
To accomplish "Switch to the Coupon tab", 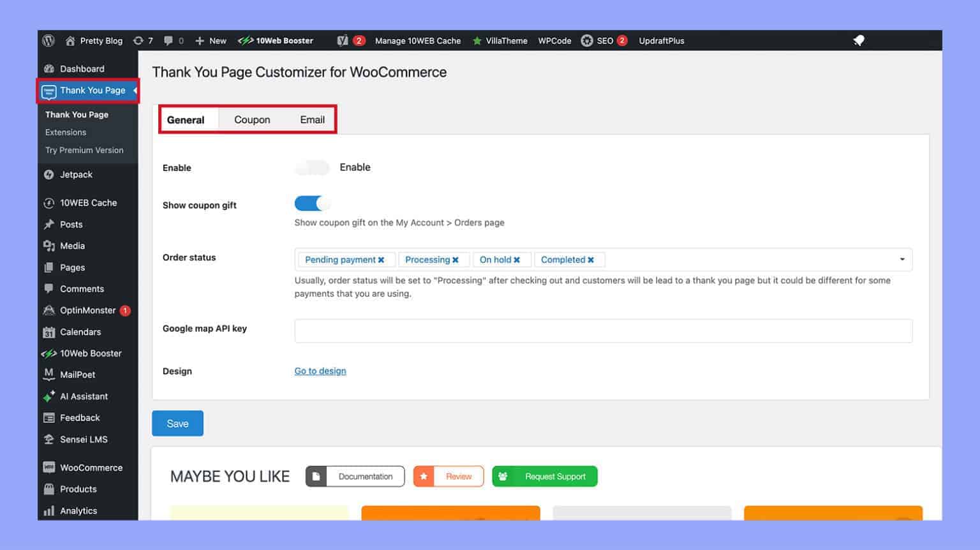I will coord(251,119).
